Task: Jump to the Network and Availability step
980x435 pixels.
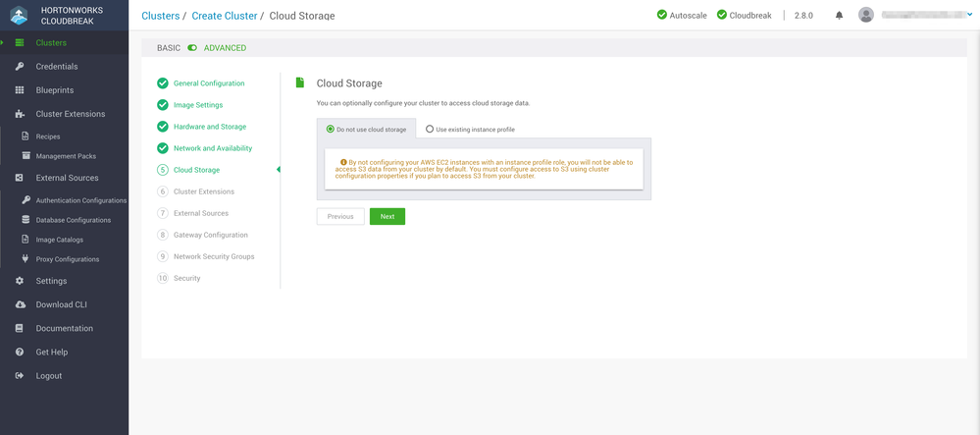Action: tap(213, 148)
